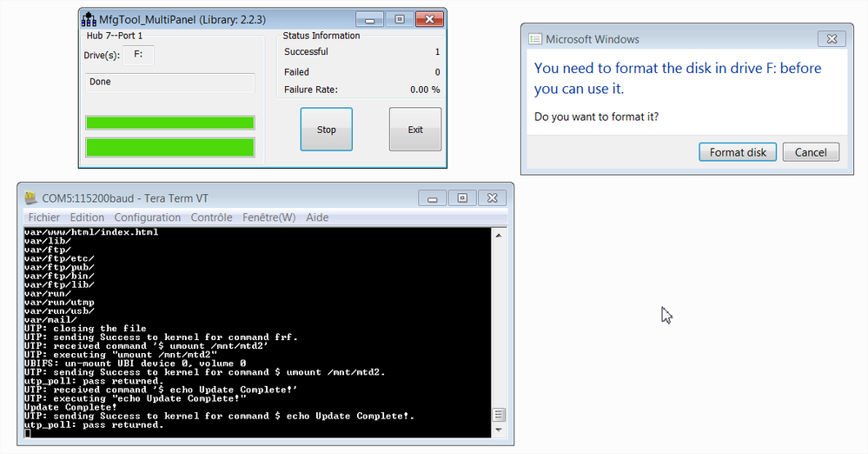The height and width of the screenshot is (454, 868).
Task: Click 'You need to format the disk' heading
Action: tap(678, 78)
